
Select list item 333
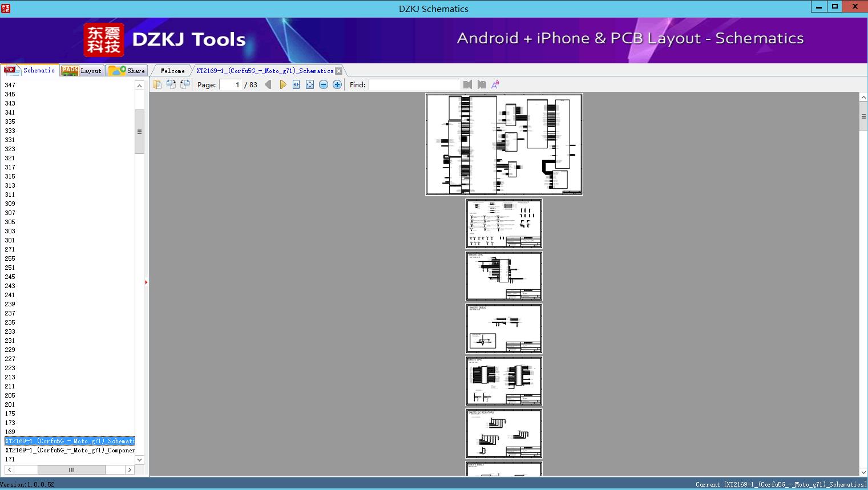tap(10, 131)
